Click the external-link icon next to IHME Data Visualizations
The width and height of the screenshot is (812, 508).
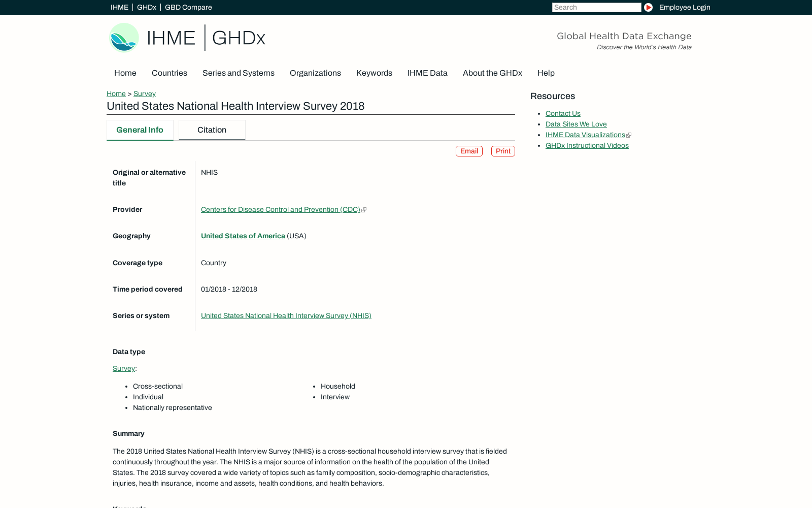tap(629, 135)
